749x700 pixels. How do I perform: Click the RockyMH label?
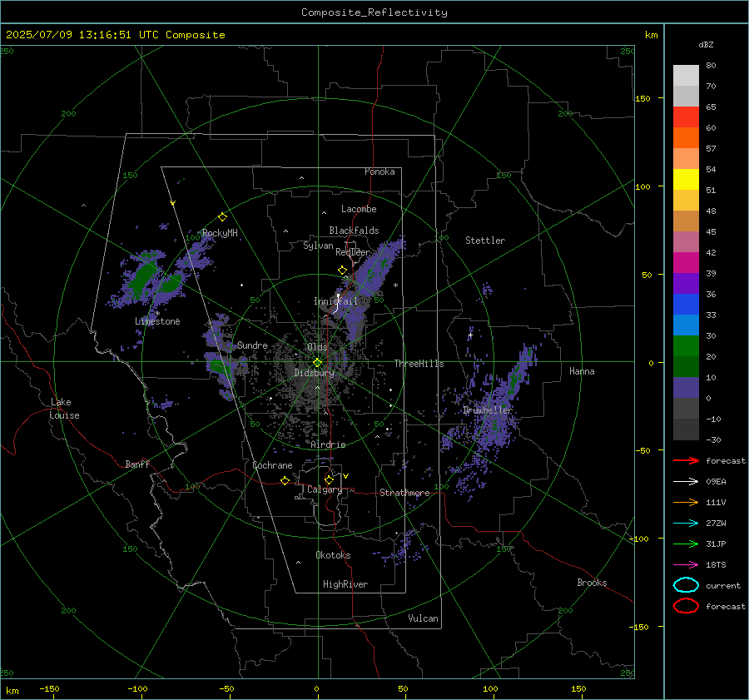pos(220,233)
